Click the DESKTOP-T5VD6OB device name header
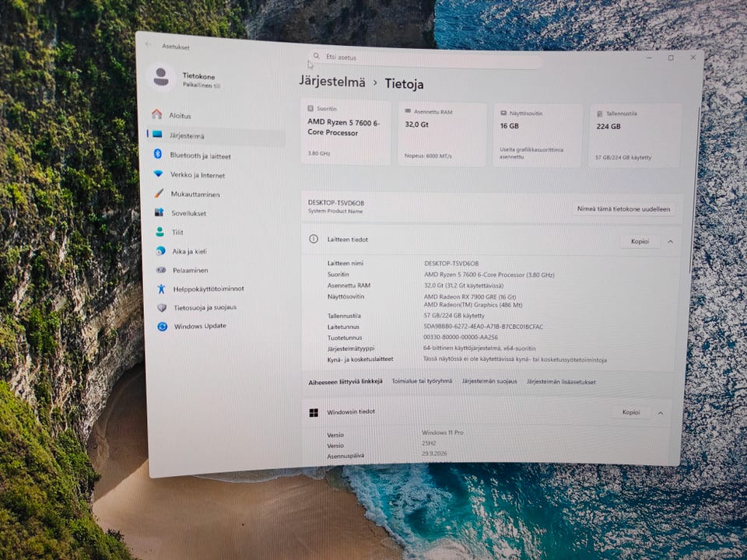Image resolution: width=747 pixels, height=560 pixels. click(x=336, y=202)
